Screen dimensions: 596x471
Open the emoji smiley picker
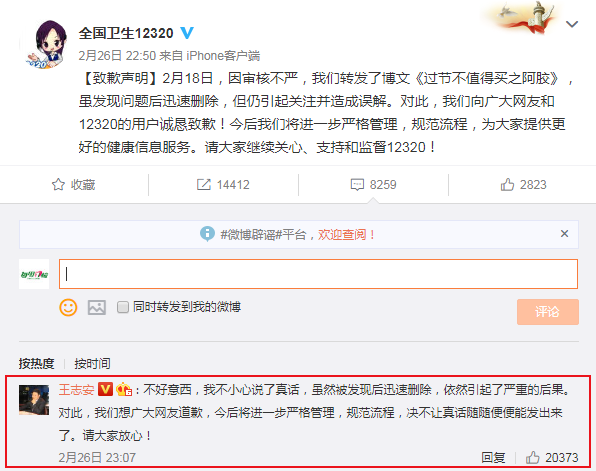tap(68, 307)
